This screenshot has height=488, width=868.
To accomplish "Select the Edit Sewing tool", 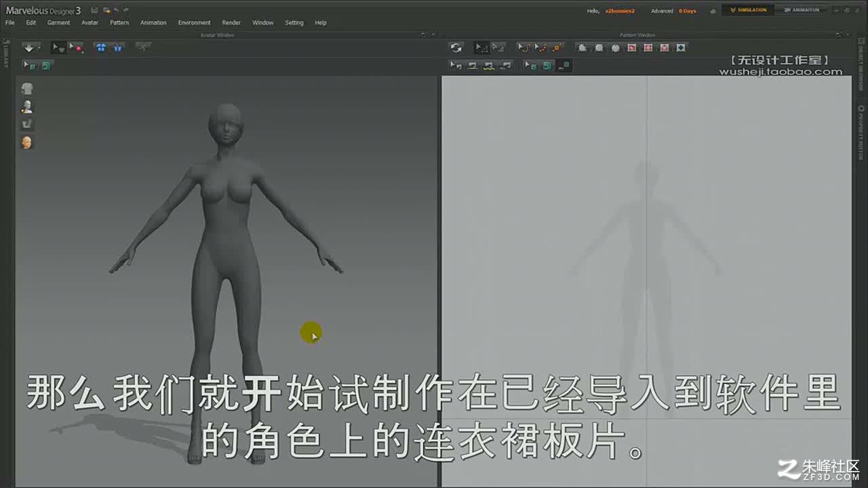I will (456, 65).
